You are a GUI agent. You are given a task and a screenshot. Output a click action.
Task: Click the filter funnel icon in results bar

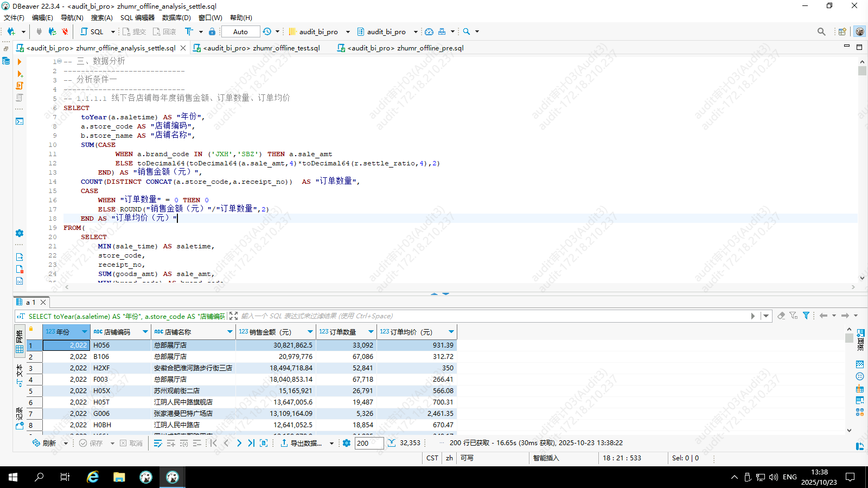coord(806,316)
